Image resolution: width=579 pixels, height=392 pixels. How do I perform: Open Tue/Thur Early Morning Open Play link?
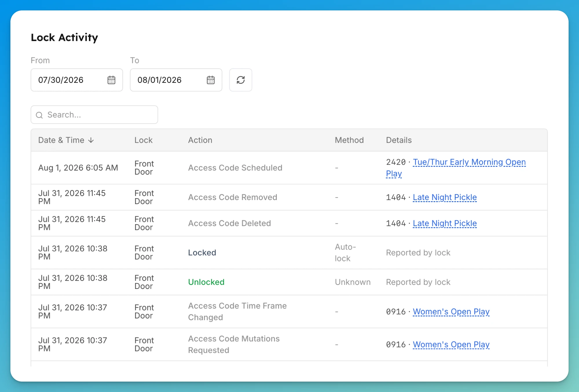click(x=469, y=162)
